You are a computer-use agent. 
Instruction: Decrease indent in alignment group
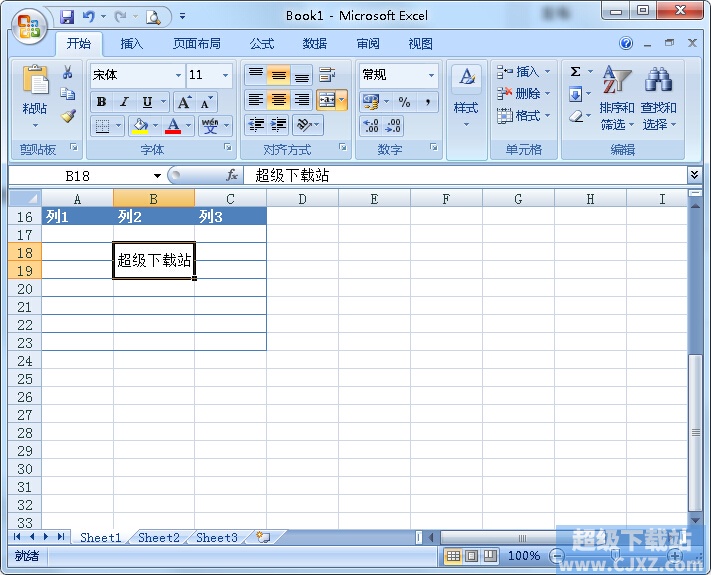(x=256, y=125)
